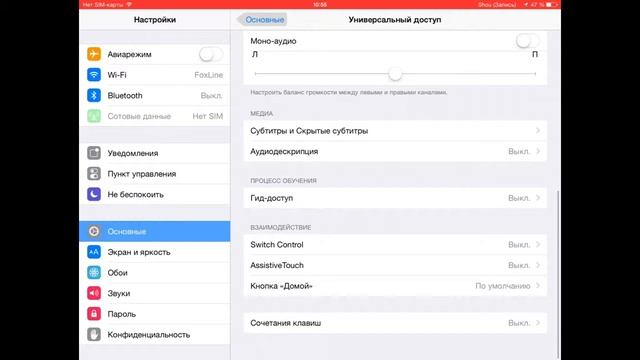The image size is (640, 360).
Task: Open Экран и яркость settings
Action: [155, 252]
